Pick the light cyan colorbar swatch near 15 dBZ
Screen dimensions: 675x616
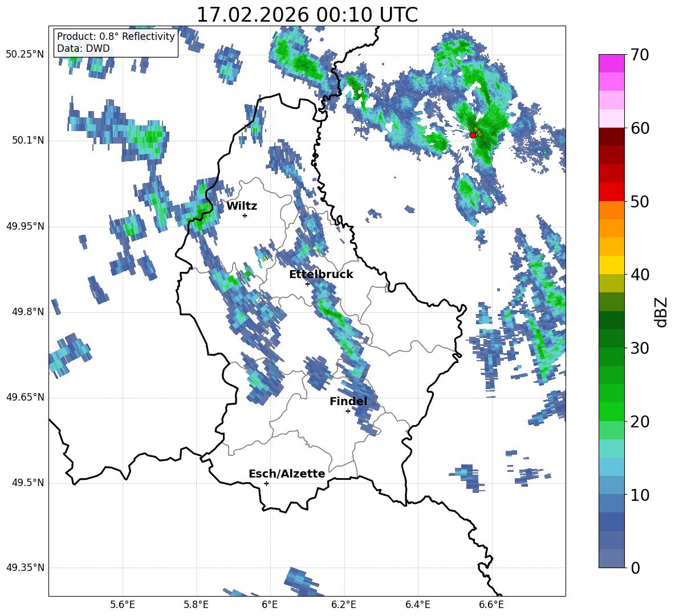click(611, 448)
